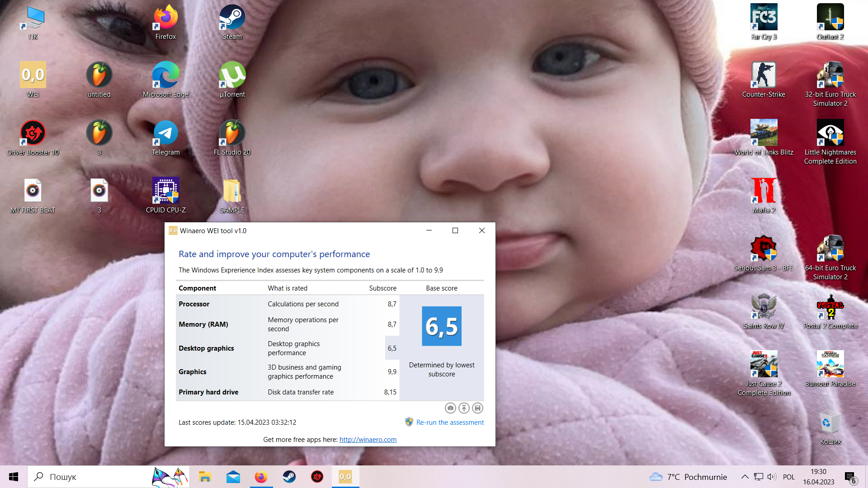Select the µTorrent desktop shortcut

(232, 75)
